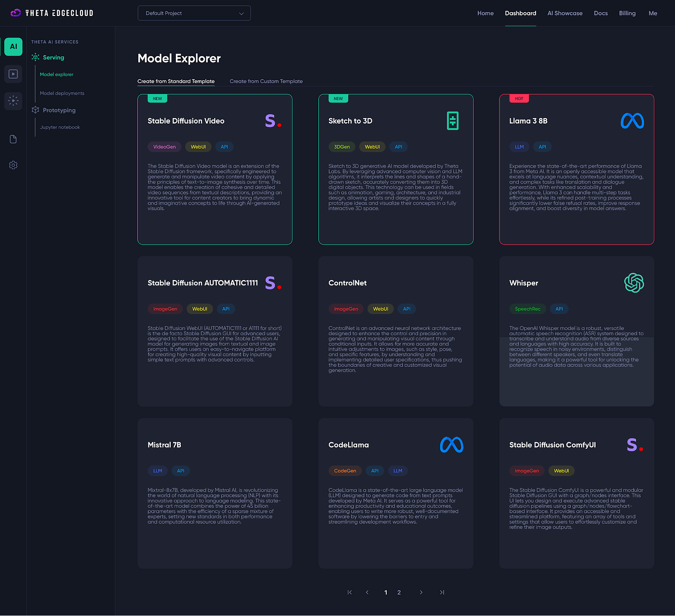Open the CodeLlama model title
Screen dimensions: 675x616
(349, 445)
